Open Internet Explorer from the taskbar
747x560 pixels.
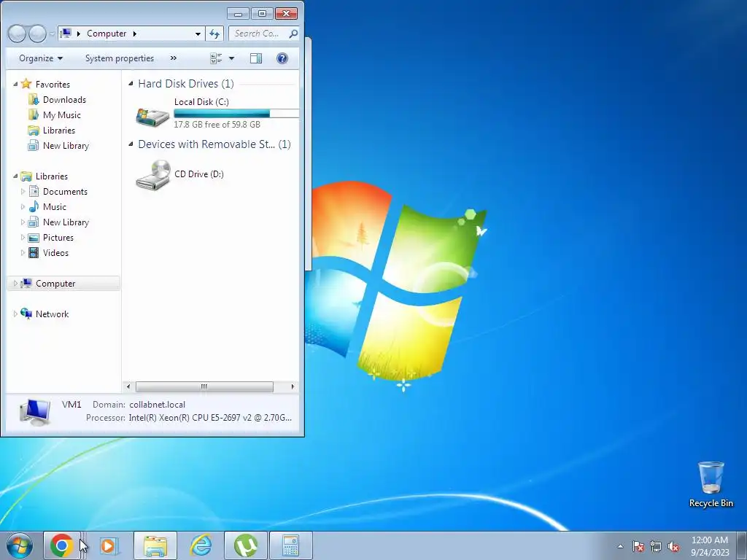201,545
